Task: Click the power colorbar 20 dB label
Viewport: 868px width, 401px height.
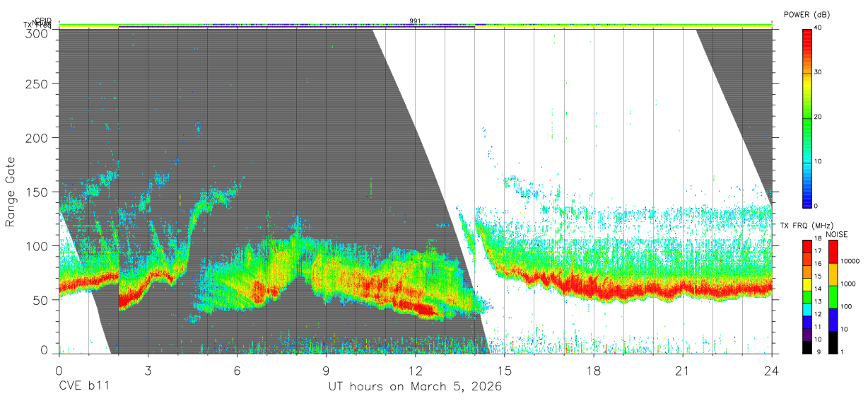Action: click(x=818, y=117)
